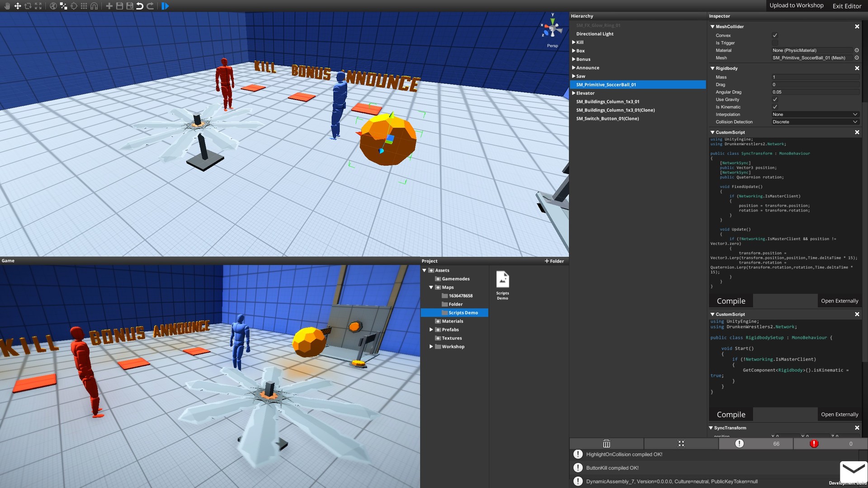Image resolution: width=868 pixels, height=488 pixels.
Task: Click the Rotate tool icon in toolbar
Action: coord(27,6)
